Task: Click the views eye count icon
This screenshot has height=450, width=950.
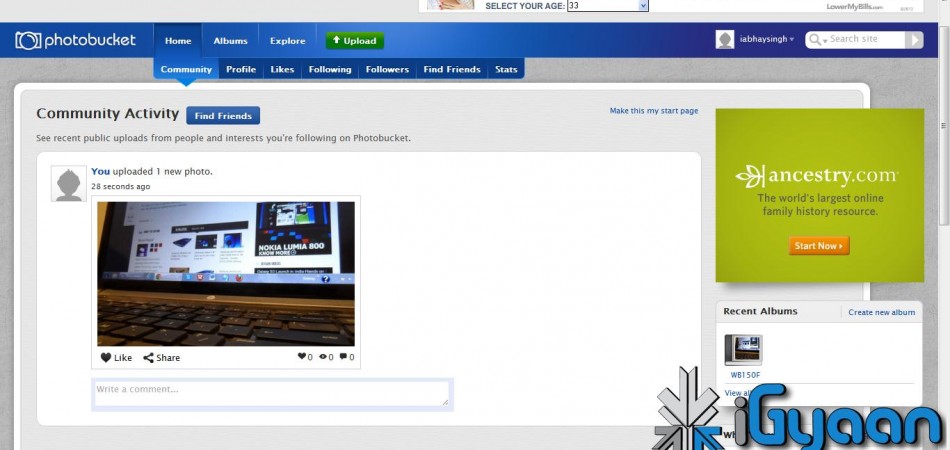Action: (324, 357)
